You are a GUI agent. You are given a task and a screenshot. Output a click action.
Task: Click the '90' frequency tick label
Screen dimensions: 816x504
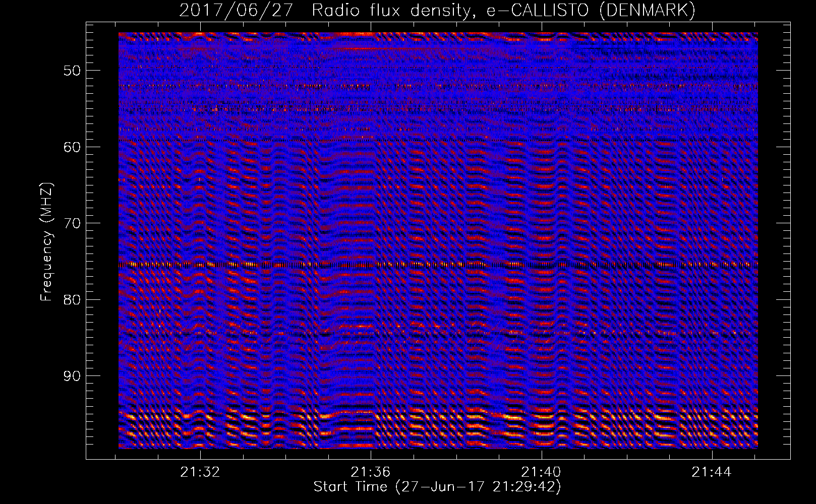tap(72, 376)
